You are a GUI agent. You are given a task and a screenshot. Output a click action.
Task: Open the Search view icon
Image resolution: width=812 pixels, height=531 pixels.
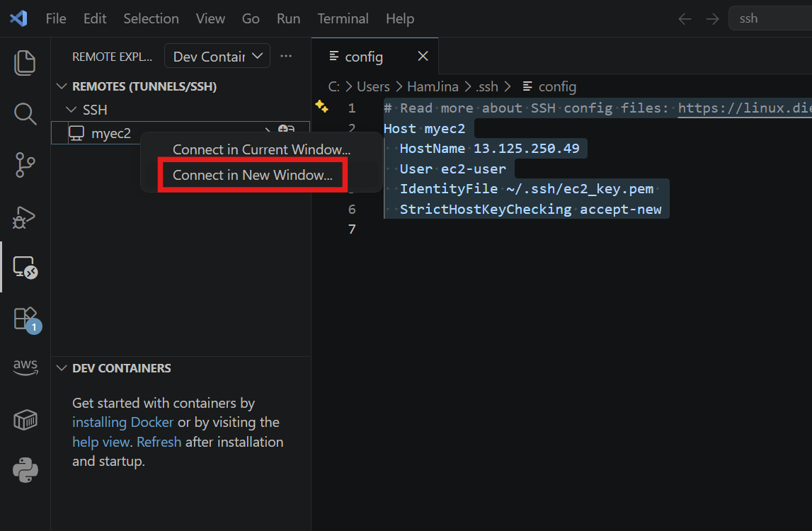coord(25,113)
